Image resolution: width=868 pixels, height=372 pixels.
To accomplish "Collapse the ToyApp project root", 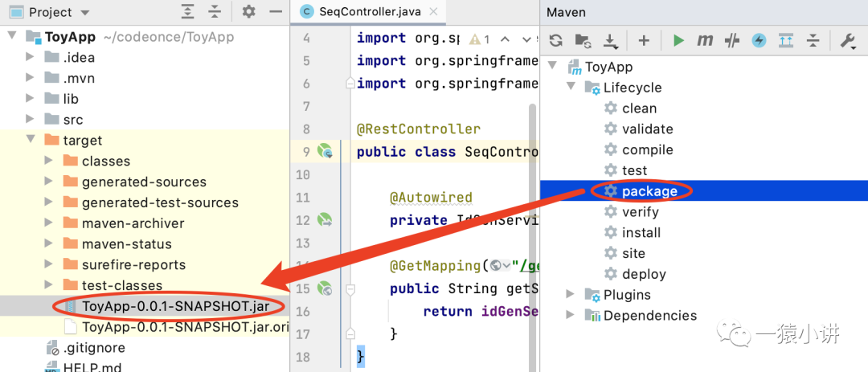I will point(11,36).
